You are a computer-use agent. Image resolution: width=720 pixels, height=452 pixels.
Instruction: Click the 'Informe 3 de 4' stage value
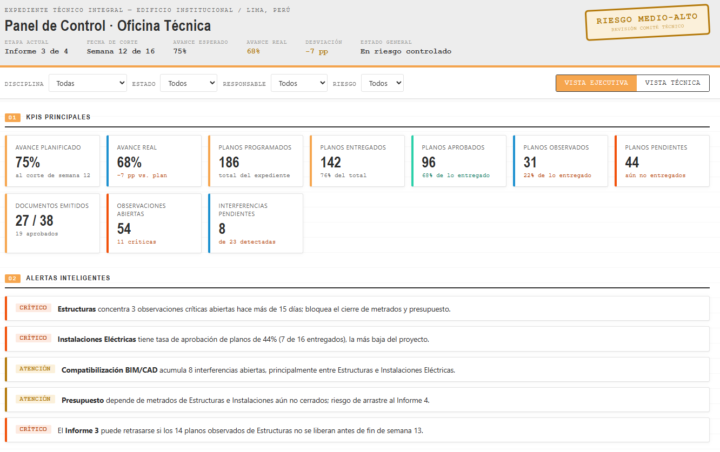point(36,51)
